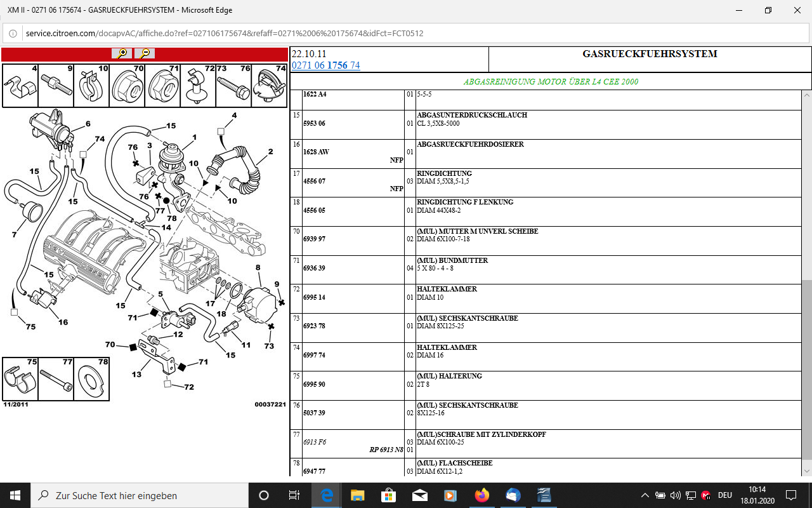Open part thumbnail number 10 clamp
This screenshot has height=508, width=812.
91,85
